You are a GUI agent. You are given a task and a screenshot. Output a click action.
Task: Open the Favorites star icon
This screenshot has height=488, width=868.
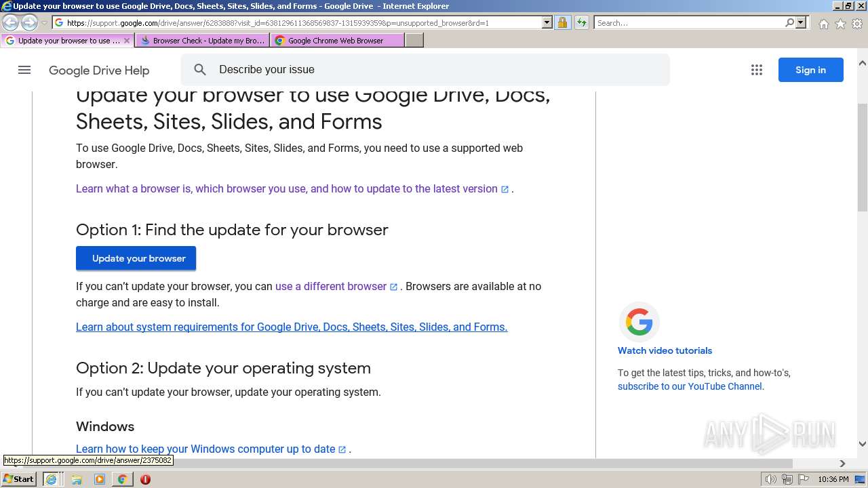click(840, 24)
